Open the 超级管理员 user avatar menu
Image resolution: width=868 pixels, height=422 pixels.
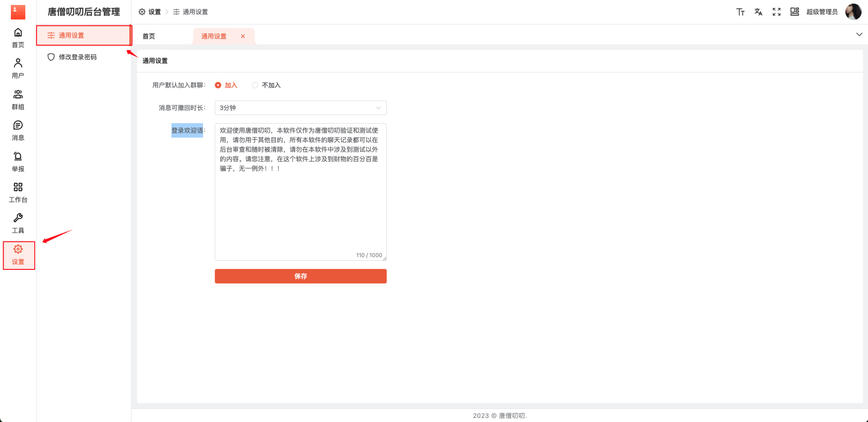(x=853, y=12)
